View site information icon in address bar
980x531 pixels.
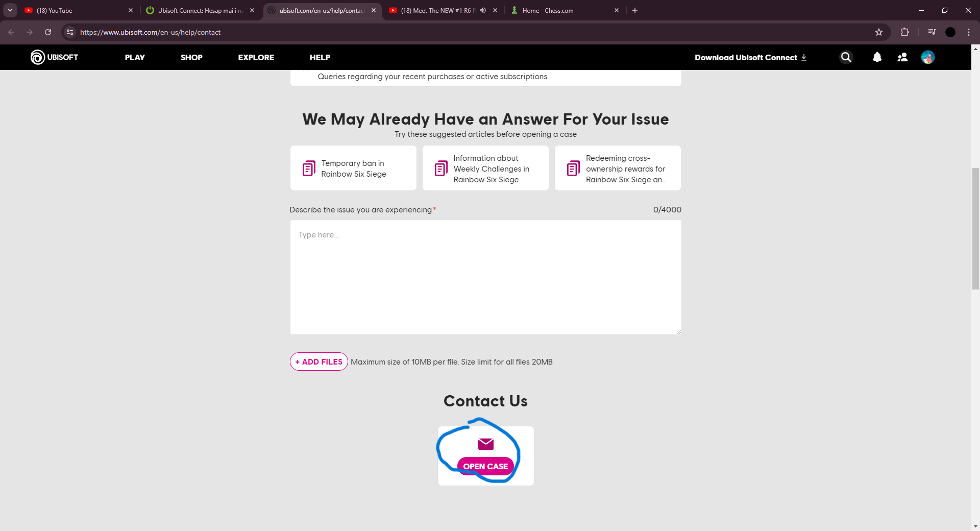(x=70, y=32)
